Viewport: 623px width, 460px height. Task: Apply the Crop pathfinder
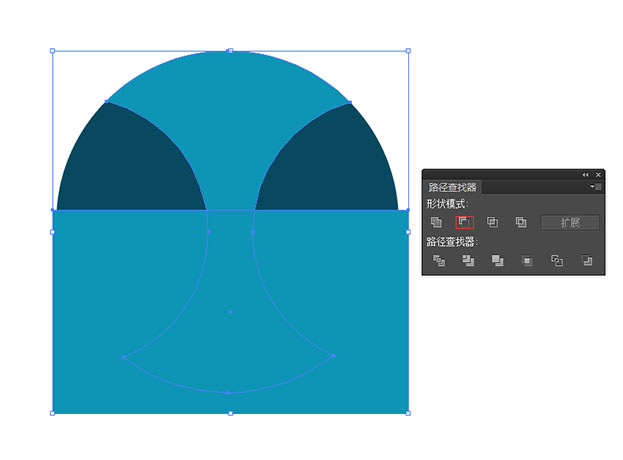(x=527, y=261)
